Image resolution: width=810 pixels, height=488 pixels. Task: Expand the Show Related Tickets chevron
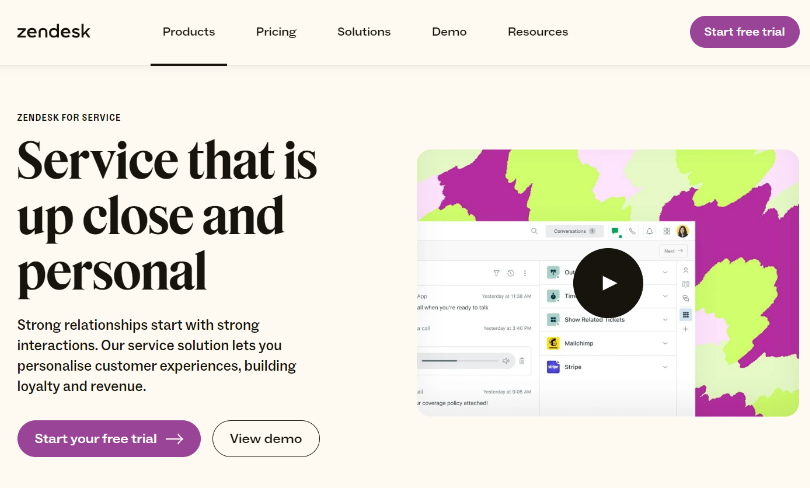coord(665,320)
